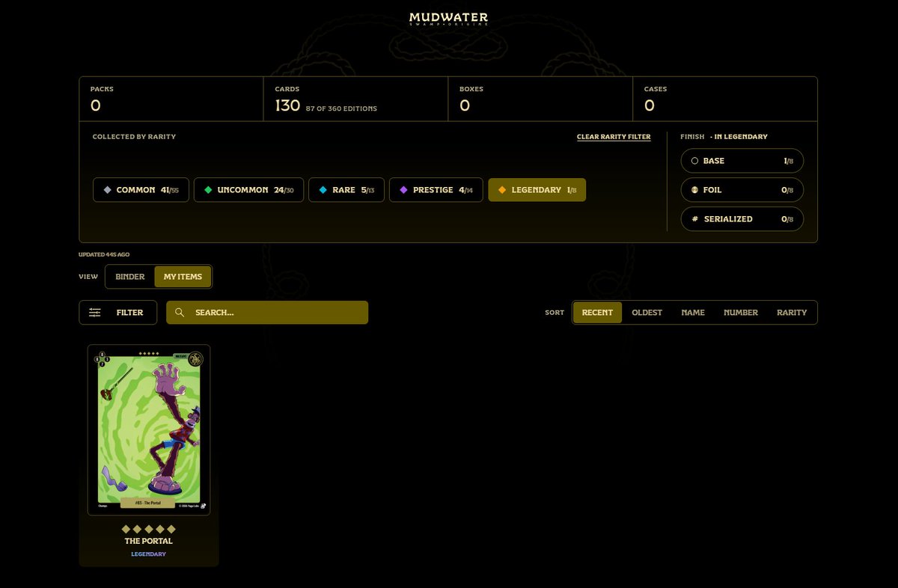Select the Uncommon rarity filter
This screenshot has width=898, height=588.
pyautogui.click(x=248, y=190)
